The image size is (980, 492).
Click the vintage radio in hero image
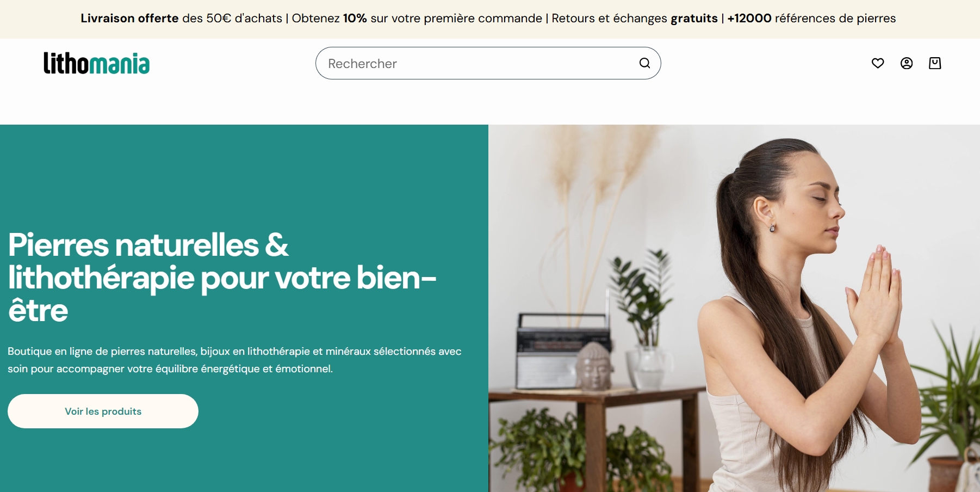click(562, 349)
